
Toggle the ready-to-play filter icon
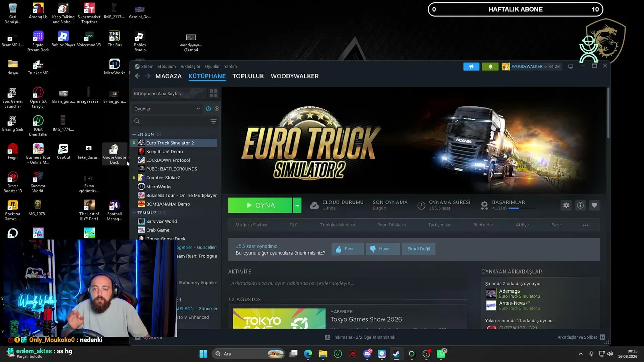(x=217, y=109)
